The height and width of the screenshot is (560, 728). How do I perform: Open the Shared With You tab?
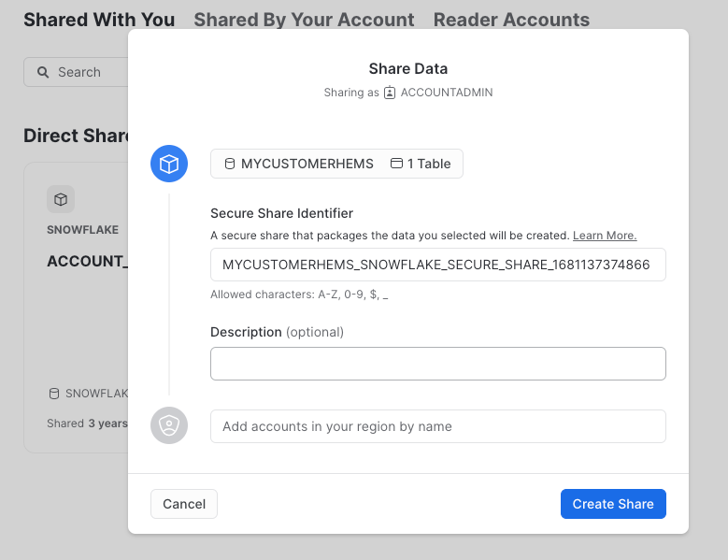[99, 20]
